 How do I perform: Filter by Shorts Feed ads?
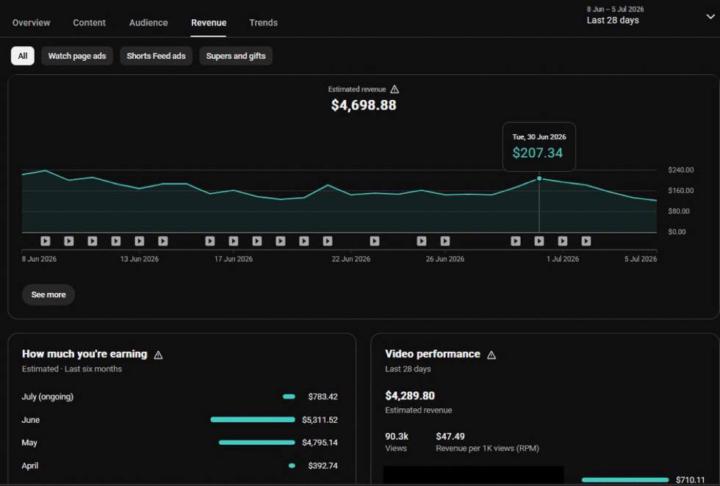point(156,56)
